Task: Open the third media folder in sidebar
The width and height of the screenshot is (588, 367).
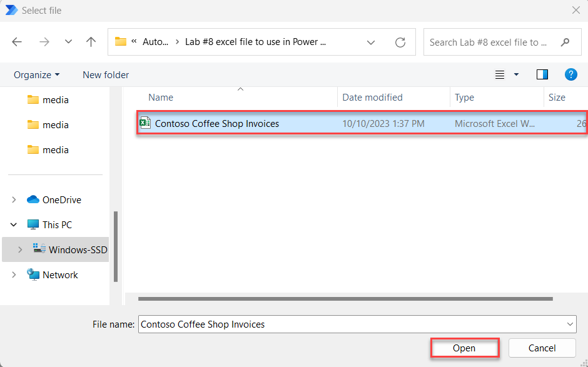Action: click(x=48, y=150)
